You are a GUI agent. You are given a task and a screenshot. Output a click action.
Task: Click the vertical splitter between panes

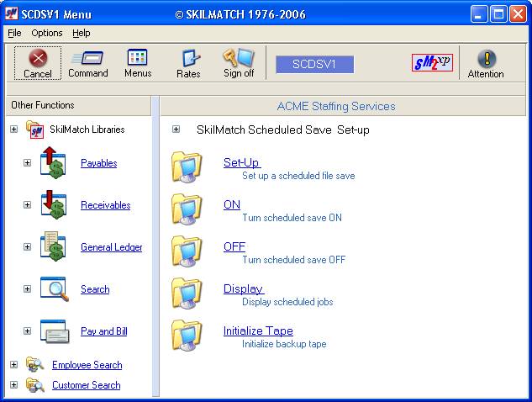[x=155, y=246]
